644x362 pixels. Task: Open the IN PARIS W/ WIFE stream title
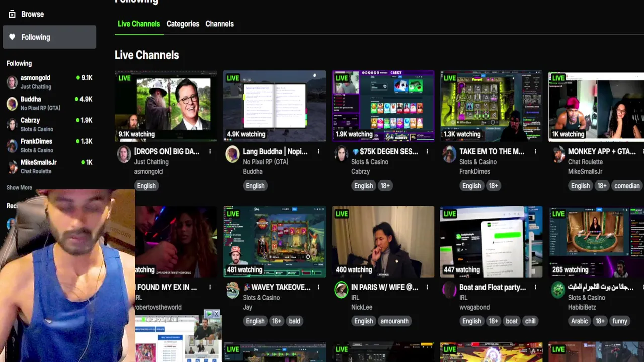click(x=385, y=287)
